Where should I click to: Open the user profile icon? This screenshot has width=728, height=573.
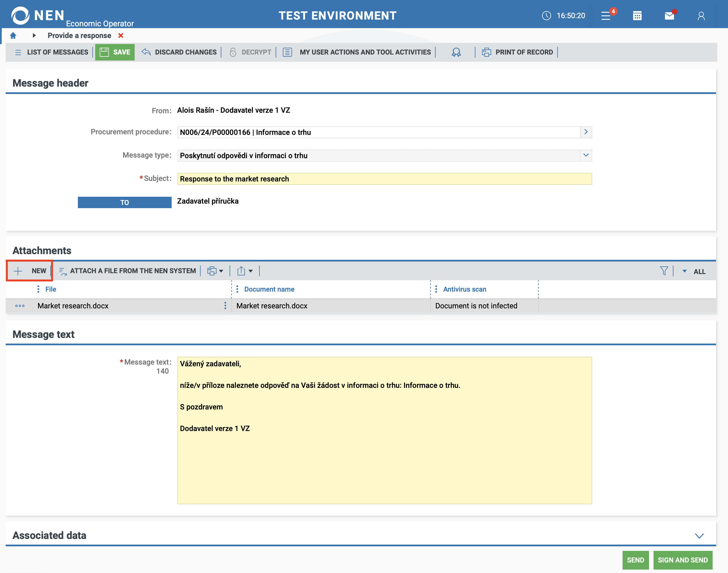(701, 16)
